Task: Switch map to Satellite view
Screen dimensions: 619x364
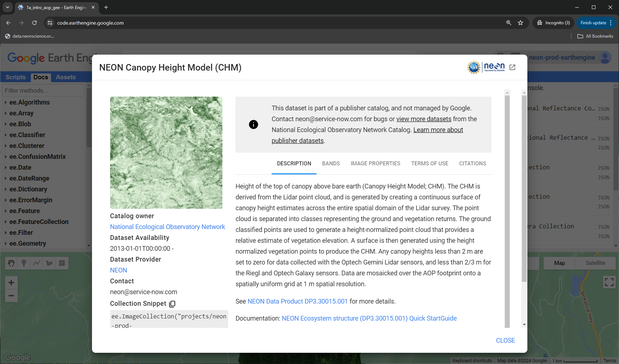Action: coord(595,263)
